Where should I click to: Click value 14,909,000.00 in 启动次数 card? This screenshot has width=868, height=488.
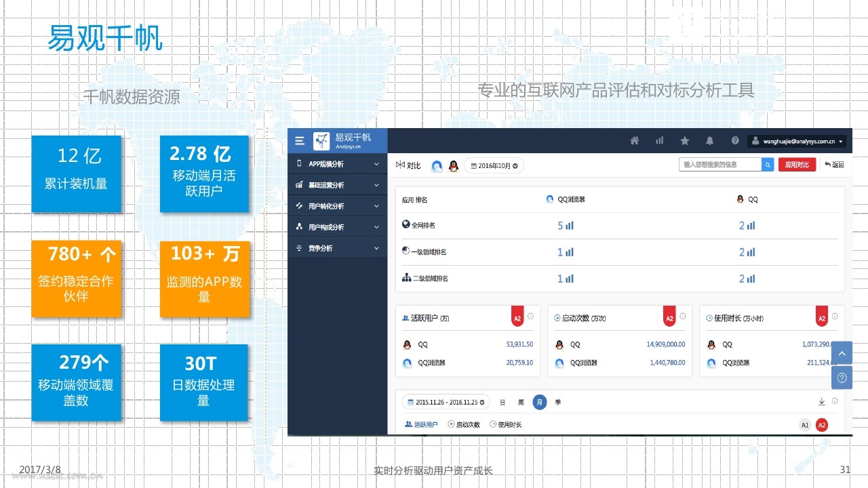pos(666,345)
